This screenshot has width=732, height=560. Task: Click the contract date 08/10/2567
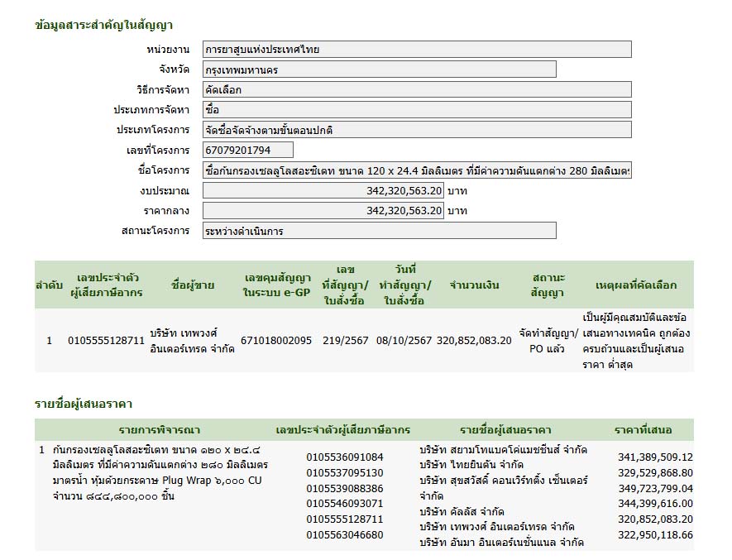(x=404, y=340)
